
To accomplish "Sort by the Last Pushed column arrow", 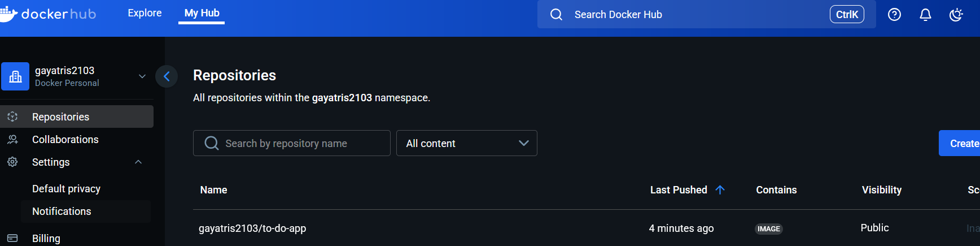I will pos(720,190).
